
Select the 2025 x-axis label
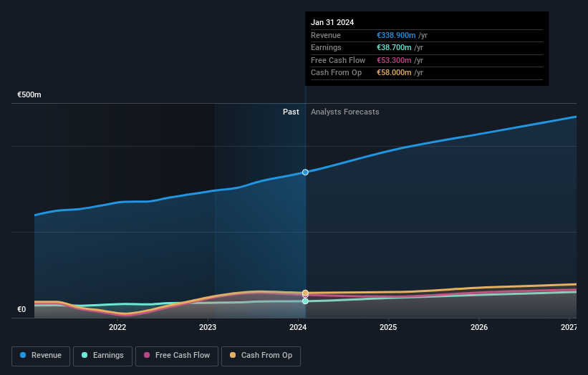388,328
